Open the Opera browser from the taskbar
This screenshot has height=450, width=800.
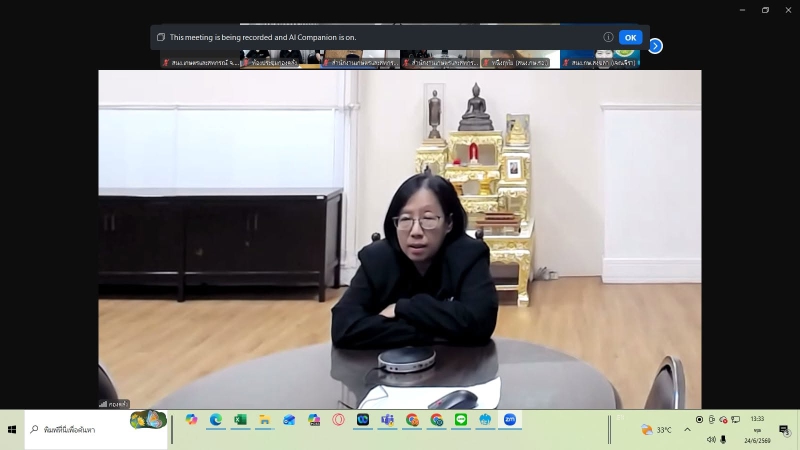338,420
